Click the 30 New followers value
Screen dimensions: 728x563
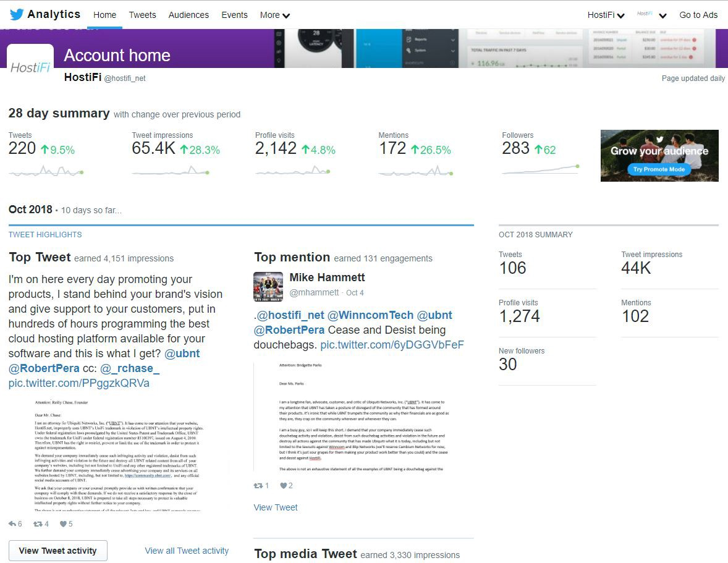pyautogui.click(x=507, y=365)
